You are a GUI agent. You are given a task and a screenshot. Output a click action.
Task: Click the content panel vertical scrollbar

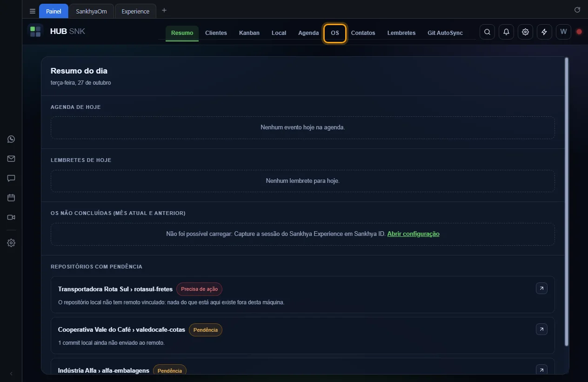click(566, 201)
